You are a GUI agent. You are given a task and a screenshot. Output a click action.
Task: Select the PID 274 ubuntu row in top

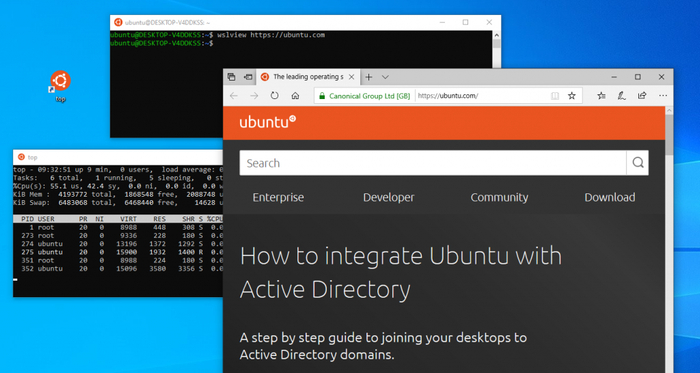118,244
